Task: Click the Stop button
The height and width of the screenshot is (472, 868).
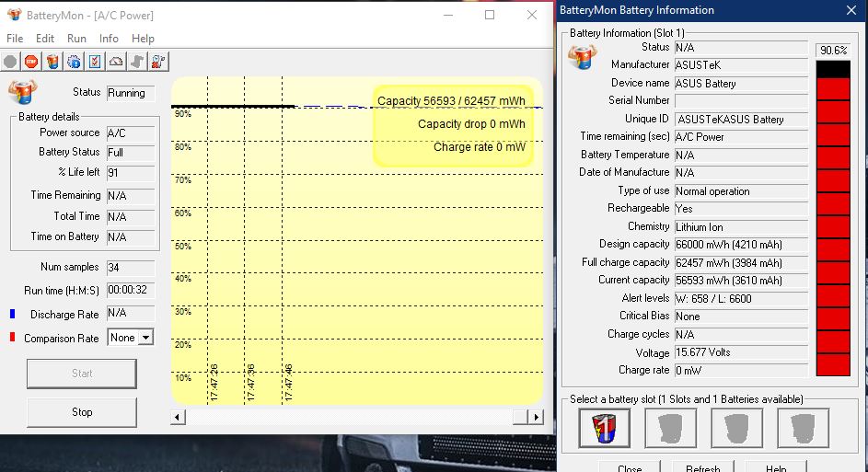Action: pyautogui.click(x=82, y=412)
